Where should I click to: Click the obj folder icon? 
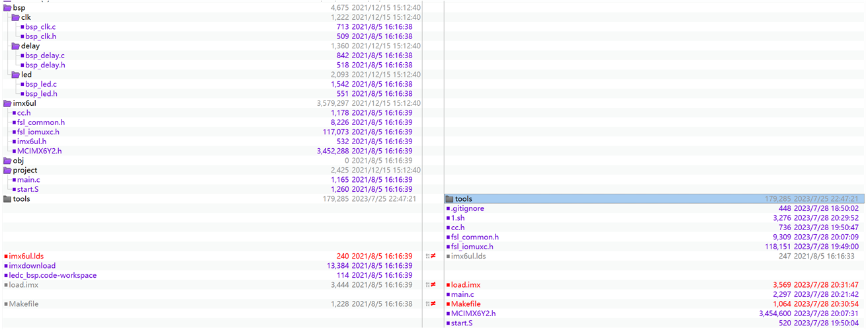pyautogui.click(x=7, y=161)
